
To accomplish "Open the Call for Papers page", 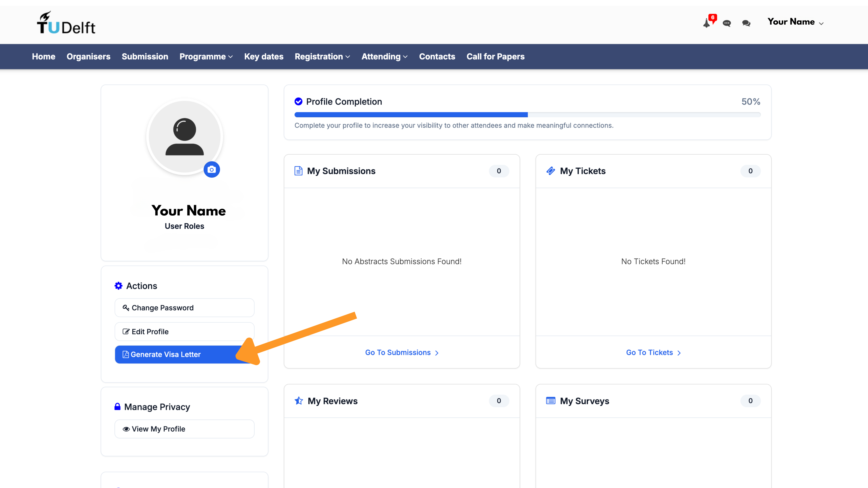I will click(495, 57).
